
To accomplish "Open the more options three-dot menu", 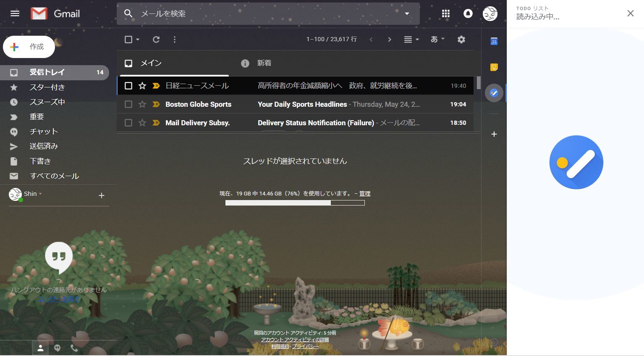I will coord(175,40).
